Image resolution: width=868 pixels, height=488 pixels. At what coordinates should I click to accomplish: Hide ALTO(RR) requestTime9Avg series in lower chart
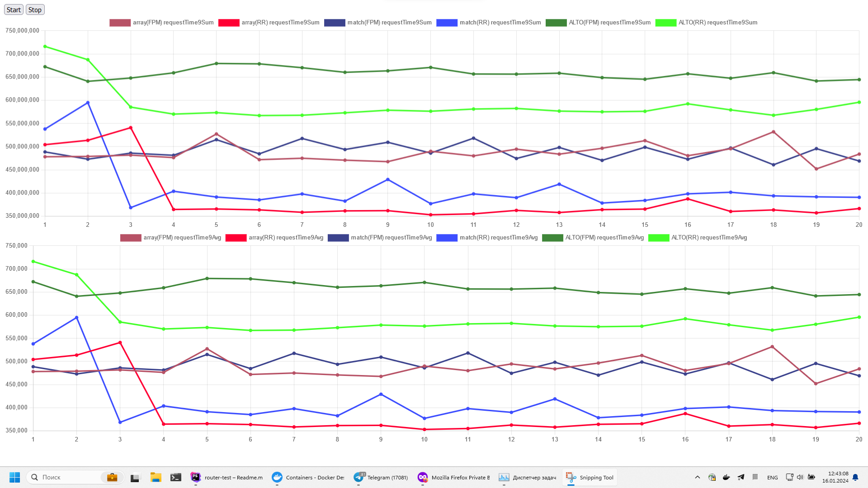698,237
